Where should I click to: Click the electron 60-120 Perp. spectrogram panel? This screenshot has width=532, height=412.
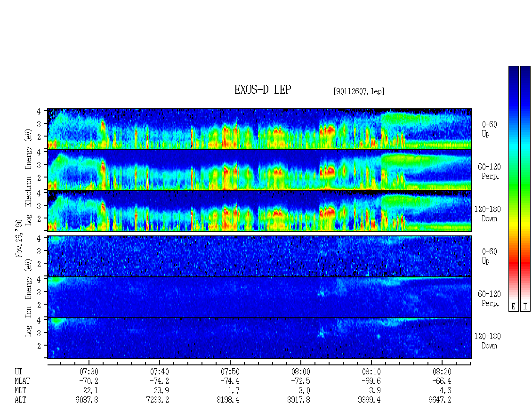click(x=259, y=170)
